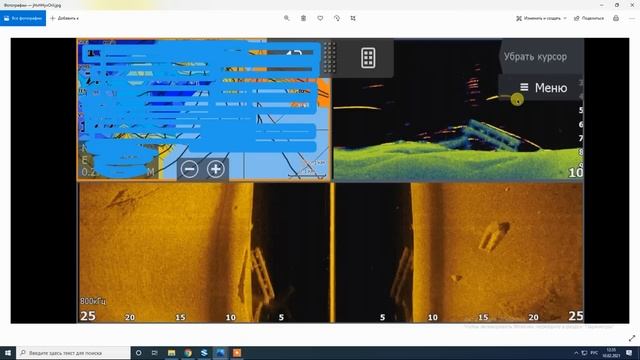
Task: Mark photo as favorite with heart icon
Action: point(320,18)
